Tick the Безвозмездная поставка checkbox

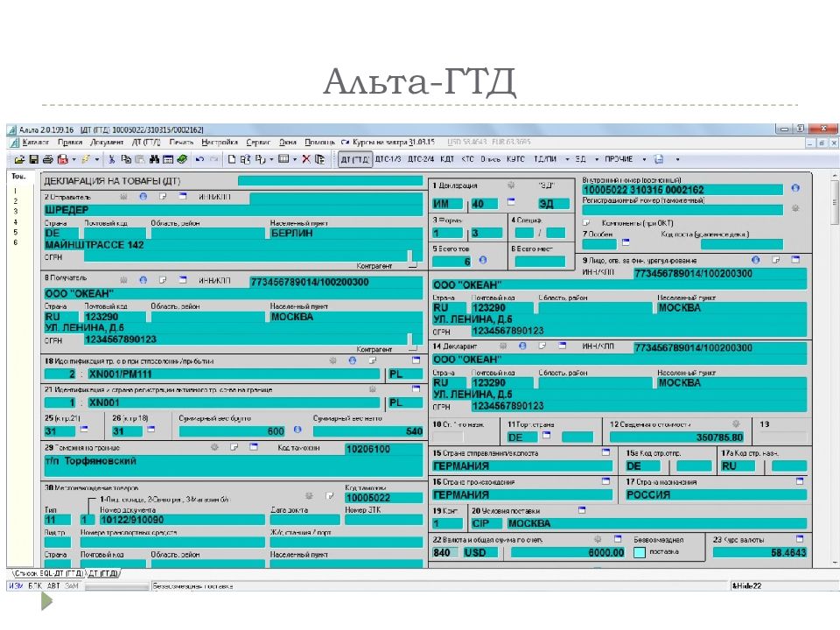coord(639,552)
